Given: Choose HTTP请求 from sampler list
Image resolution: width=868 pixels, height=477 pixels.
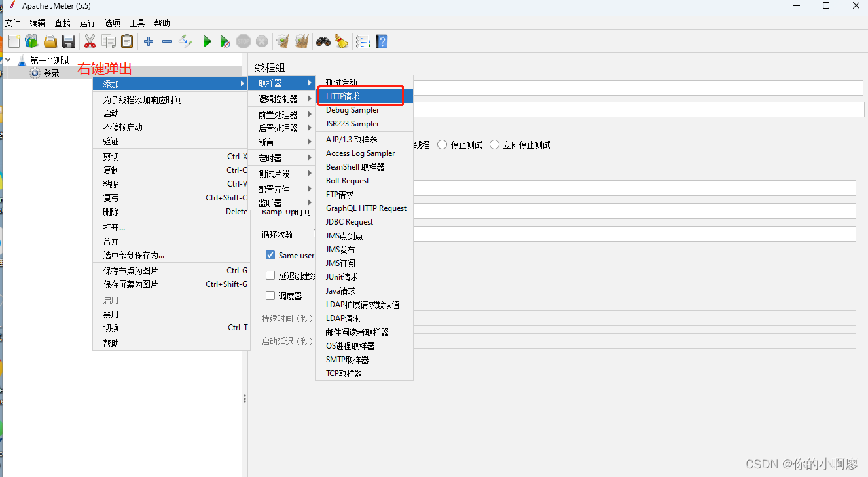Looking at the screenshot, I should point(365,96).
